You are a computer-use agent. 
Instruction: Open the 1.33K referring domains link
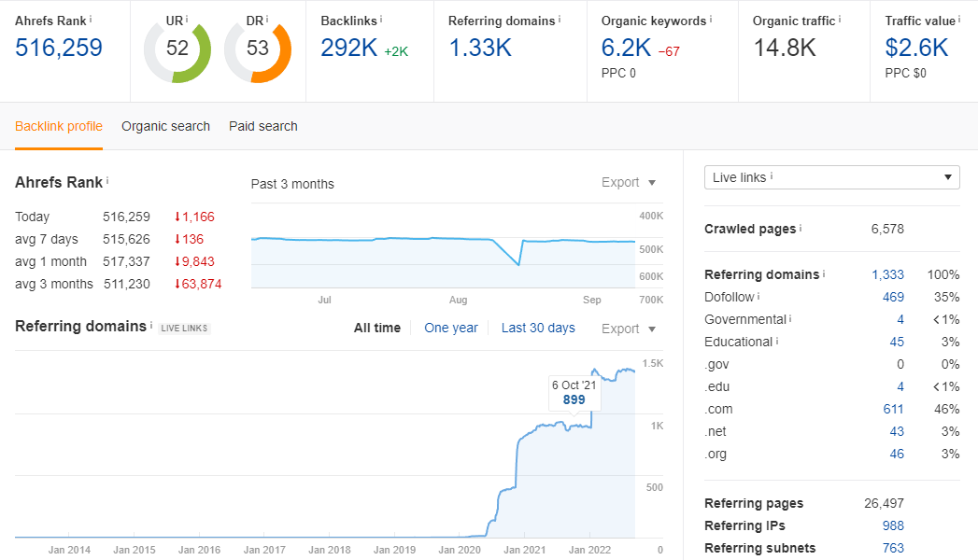coord(480,48)
